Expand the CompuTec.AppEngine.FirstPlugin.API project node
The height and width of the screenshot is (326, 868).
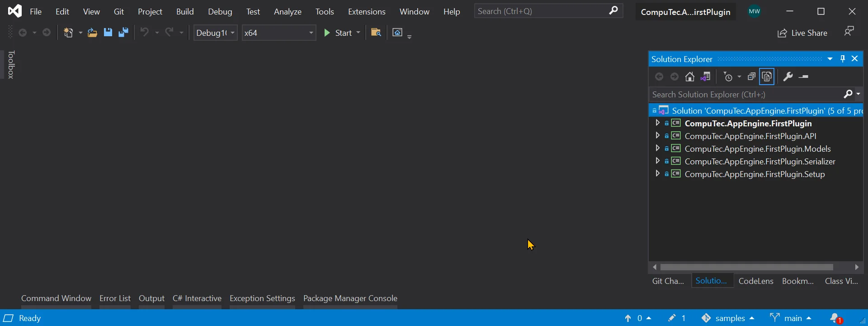pyautogui.click(x=657, y=136)
